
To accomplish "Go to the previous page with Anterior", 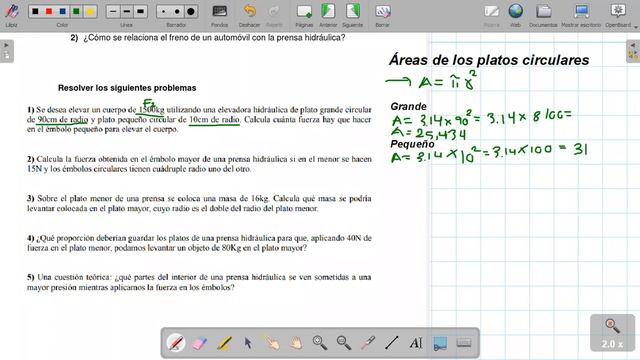I will [328, 11].
